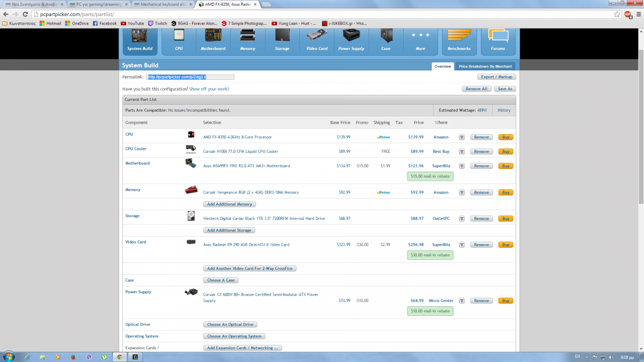Click the Windows Start button
This screenshot has width=644, height=362.
[9, 357]
